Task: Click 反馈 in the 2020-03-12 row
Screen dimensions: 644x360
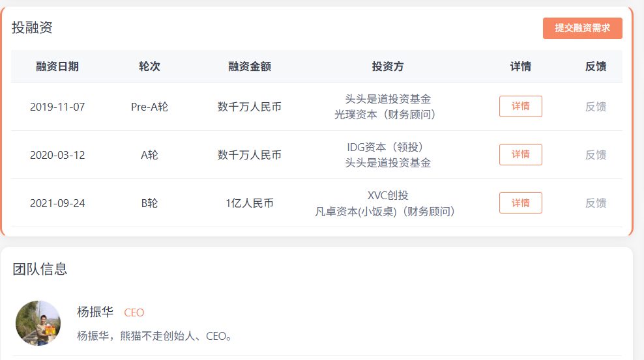Action: coord(596,155)
